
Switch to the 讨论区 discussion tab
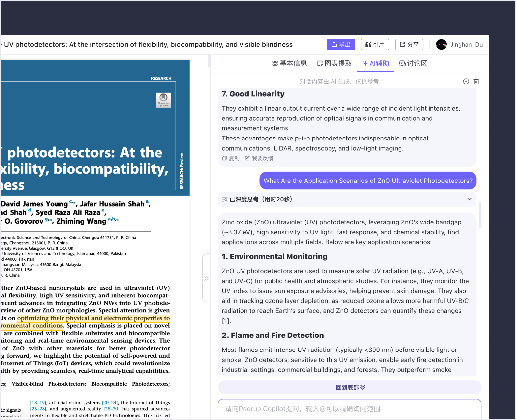coord(413,63)
